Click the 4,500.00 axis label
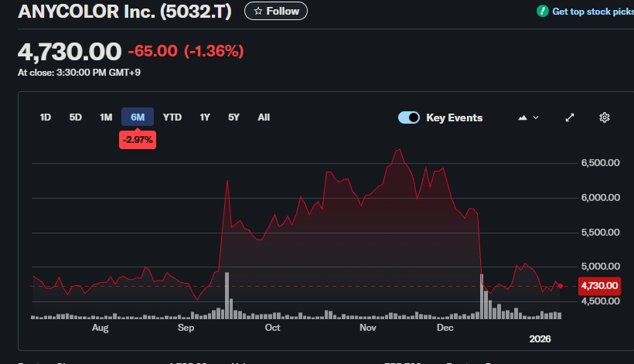The image size is (634, 364). 601,301
